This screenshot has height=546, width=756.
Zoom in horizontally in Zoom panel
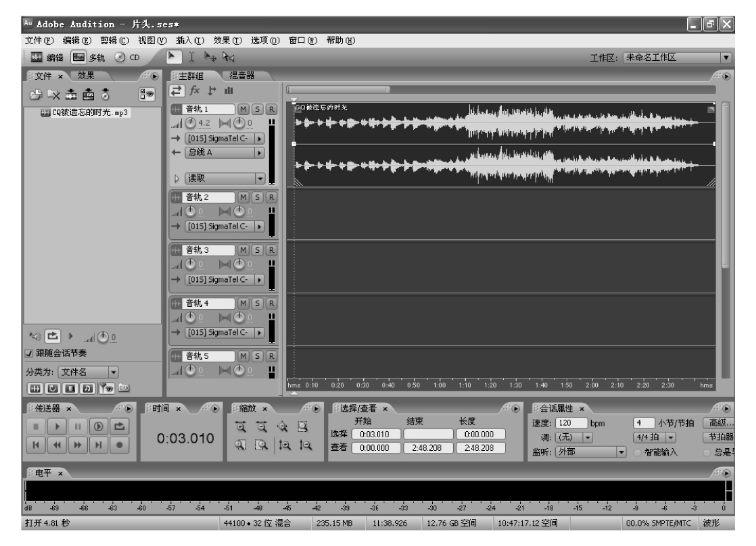(x=241, y=427)
